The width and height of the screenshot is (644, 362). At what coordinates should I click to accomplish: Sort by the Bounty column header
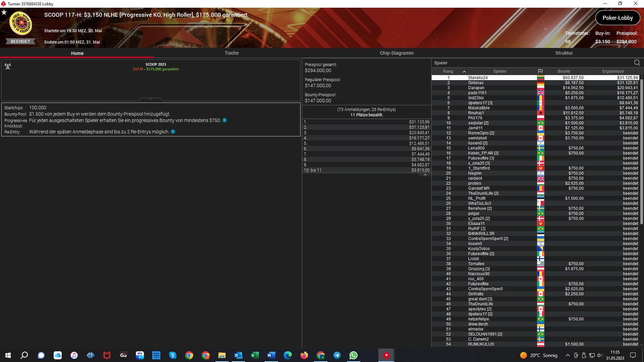click(x=564, y=71)
